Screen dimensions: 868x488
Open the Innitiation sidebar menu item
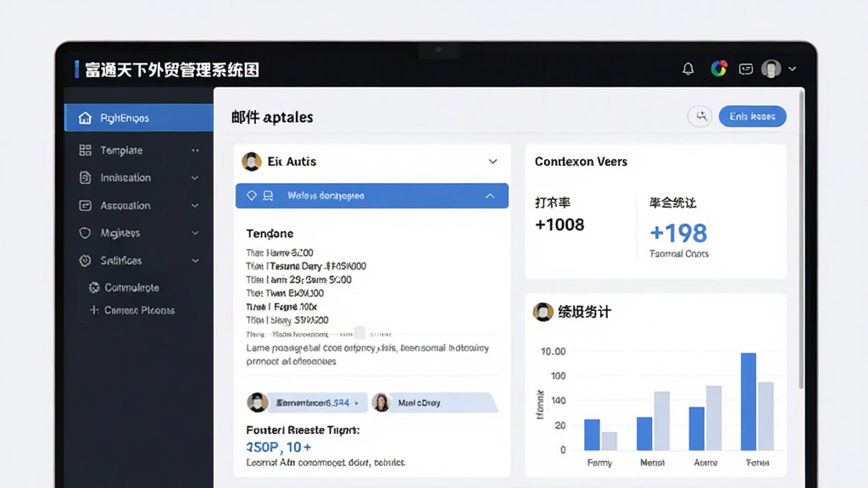pyautogui.click(x=138, y=178)
